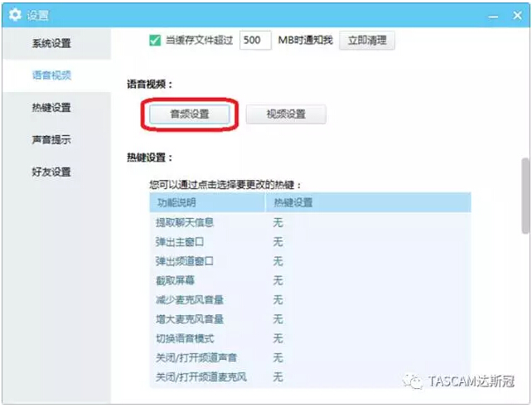
Task: Select the 弹出主窗口 hotkey row
Action: pyautogui.click(x=310, y=242)
